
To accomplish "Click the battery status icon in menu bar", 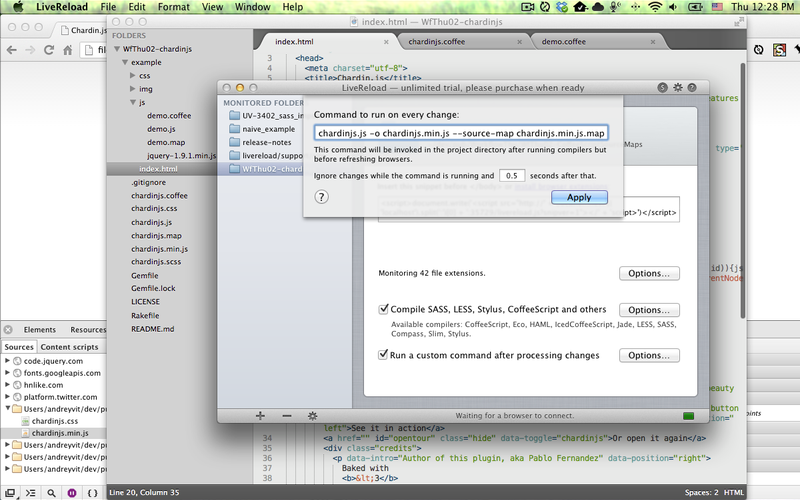I will tap(695, 7).
